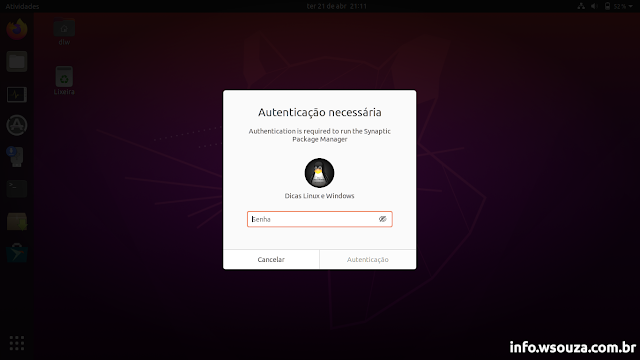The height and width of the screenshot is (360, 640).
Task: Open System Monitor dock icon
Action: pyautogui.click(x=17, y=94)
